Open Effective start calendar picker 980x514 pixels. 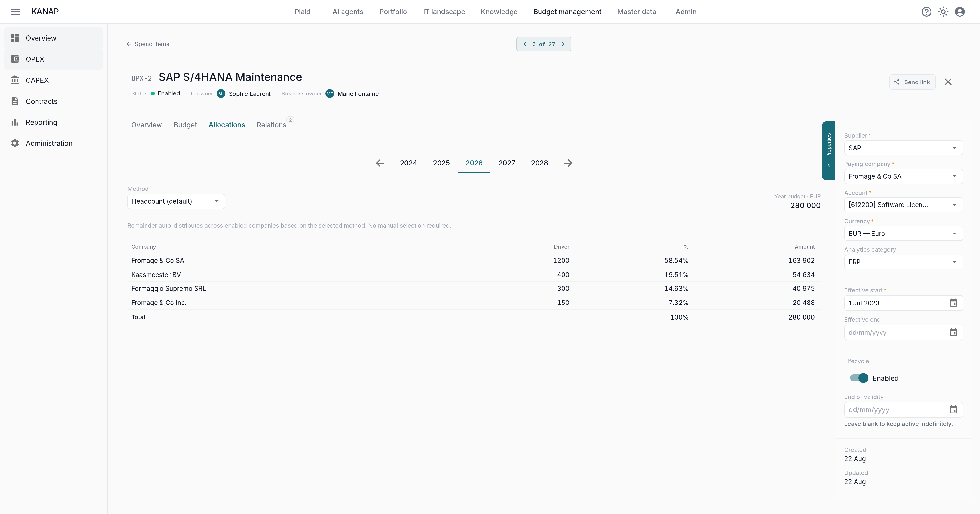pyautogui.click(x=953, y=303)
